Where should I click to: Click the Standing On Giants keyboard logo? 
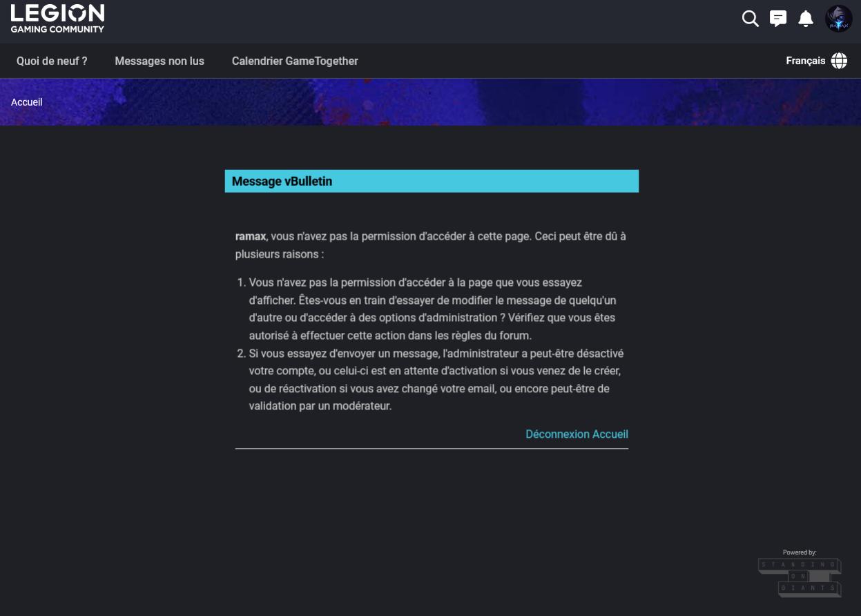point(800,577)
